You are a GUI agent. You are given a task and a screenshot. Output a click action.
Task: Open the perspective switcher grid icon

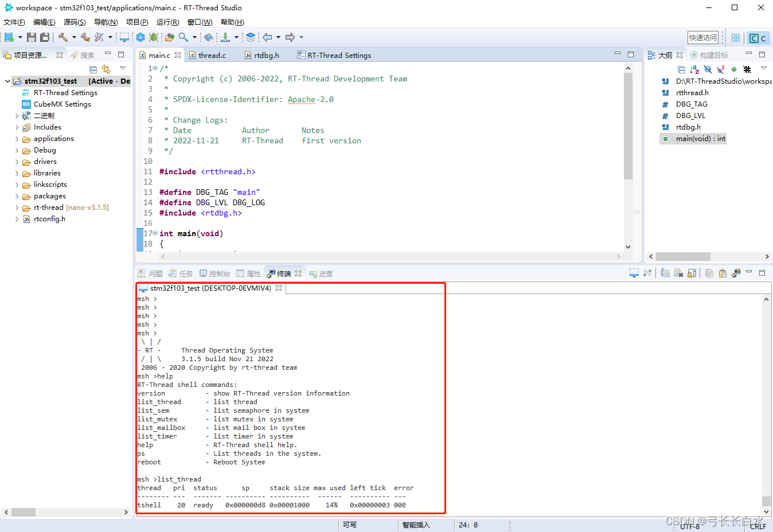[x=736, y=38]
